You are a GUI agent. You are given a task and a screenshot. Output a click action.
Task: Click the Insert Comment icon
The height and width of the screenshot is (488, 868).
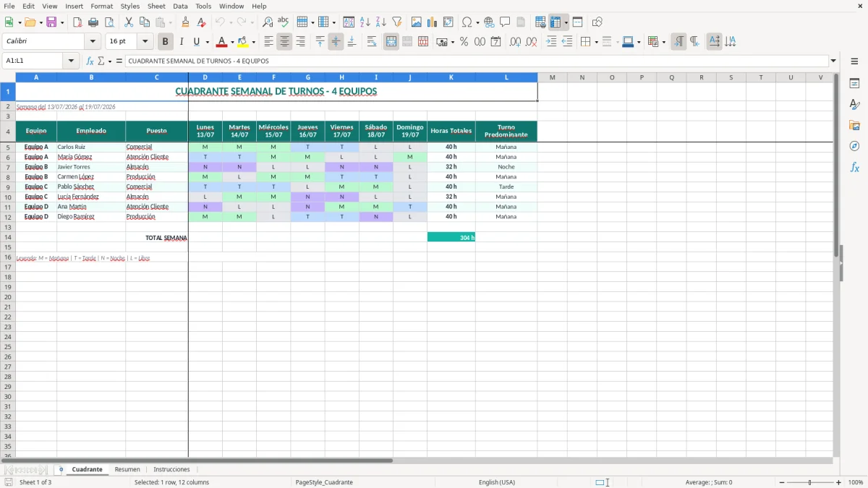click(x=505, y=22)
